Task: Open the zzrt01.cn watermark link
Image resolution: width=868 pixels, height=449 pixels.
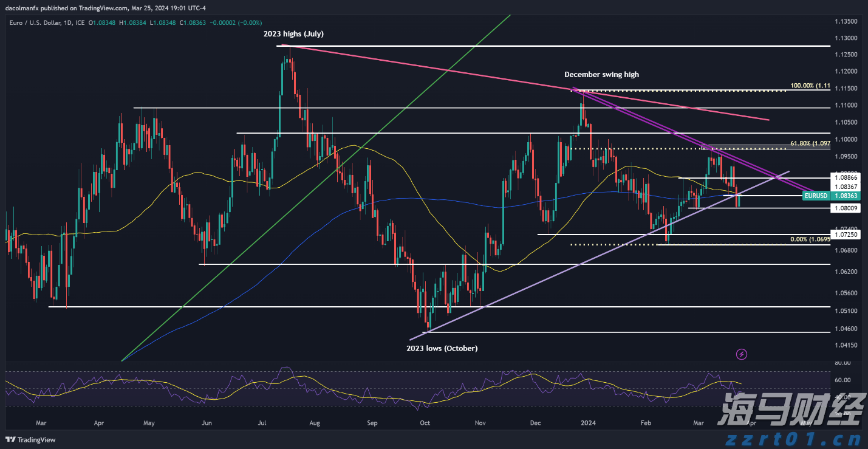Action: coord(801,437)
